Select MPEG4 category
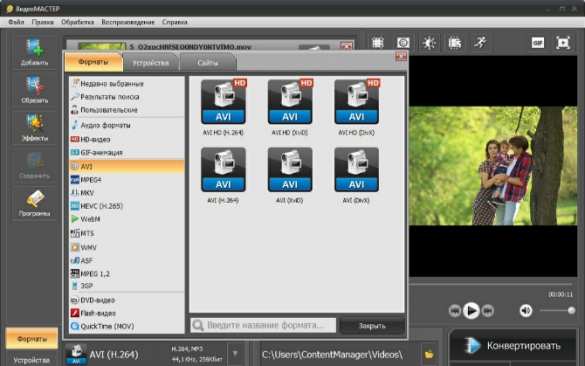The width and height of the screenshot is (585, 366). point(127,179)
